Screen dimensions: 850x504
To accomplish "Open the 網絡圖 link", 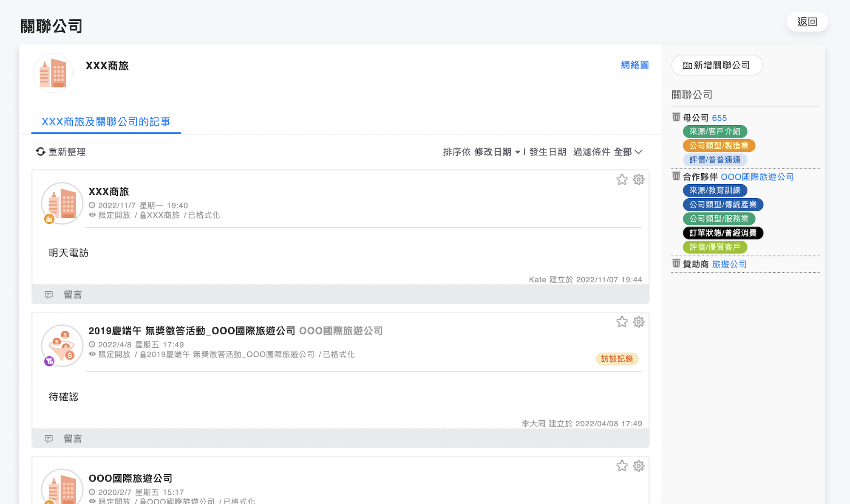I will 635,65.
